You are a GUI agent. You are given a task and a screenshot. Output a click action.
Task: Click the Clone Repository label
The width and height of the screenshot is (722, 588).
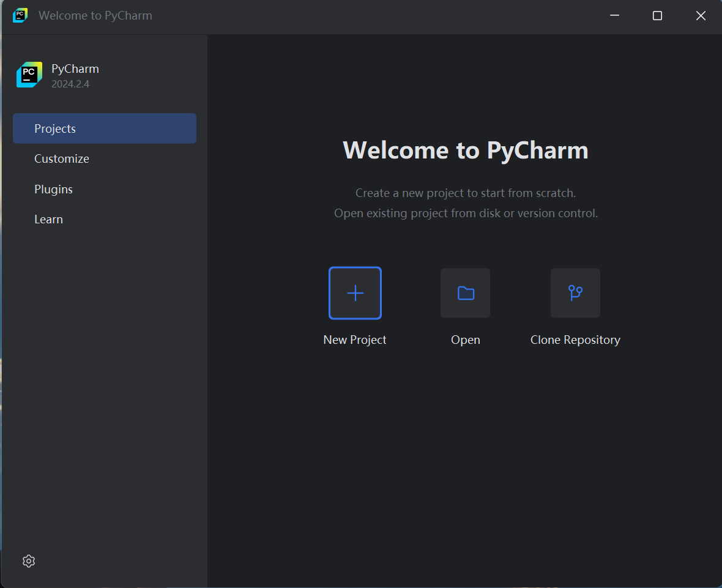[576, 340]
